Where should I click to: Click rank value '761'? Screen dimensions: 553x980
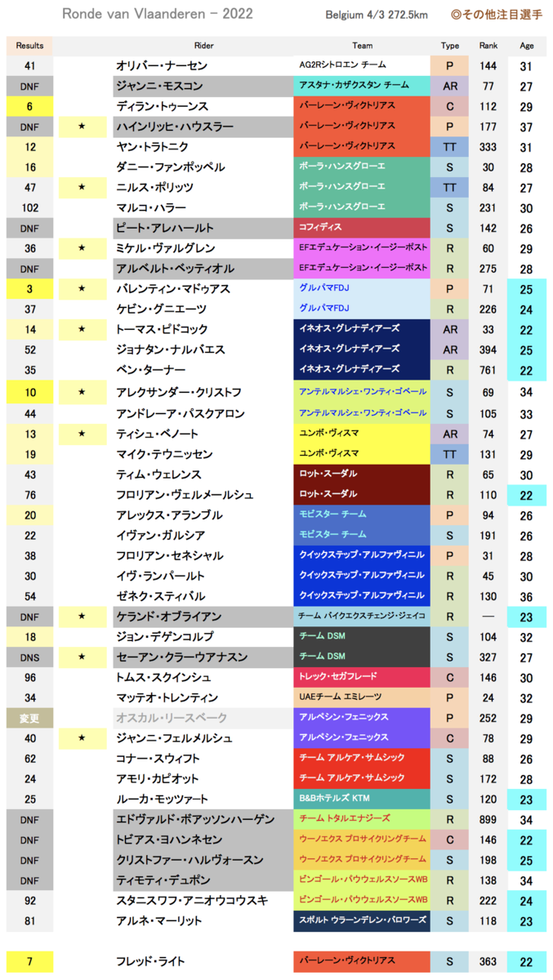coord(488,369)
